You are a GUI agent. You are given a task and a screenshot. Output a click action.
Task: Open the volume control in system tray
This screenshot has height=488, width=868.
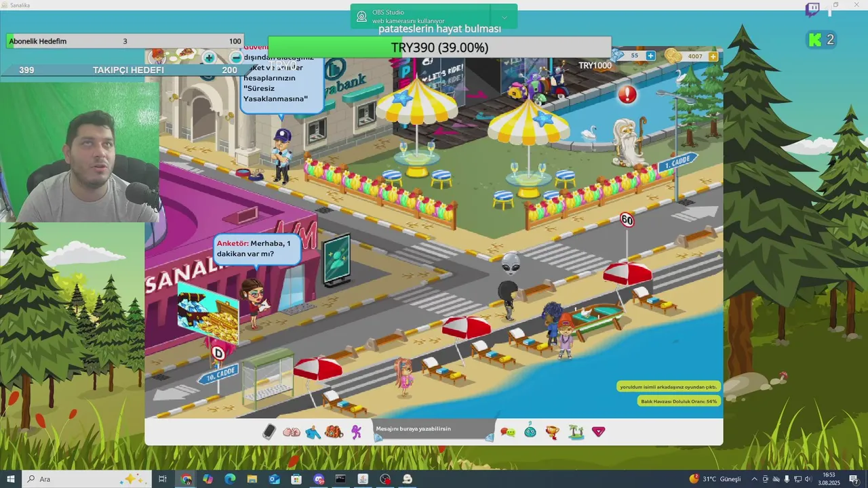pyautogui.click(x=808, y=479)
